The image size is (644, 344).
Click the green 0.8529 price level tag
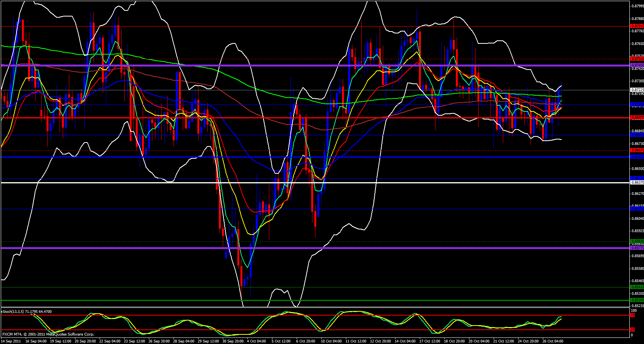(637, 300)
